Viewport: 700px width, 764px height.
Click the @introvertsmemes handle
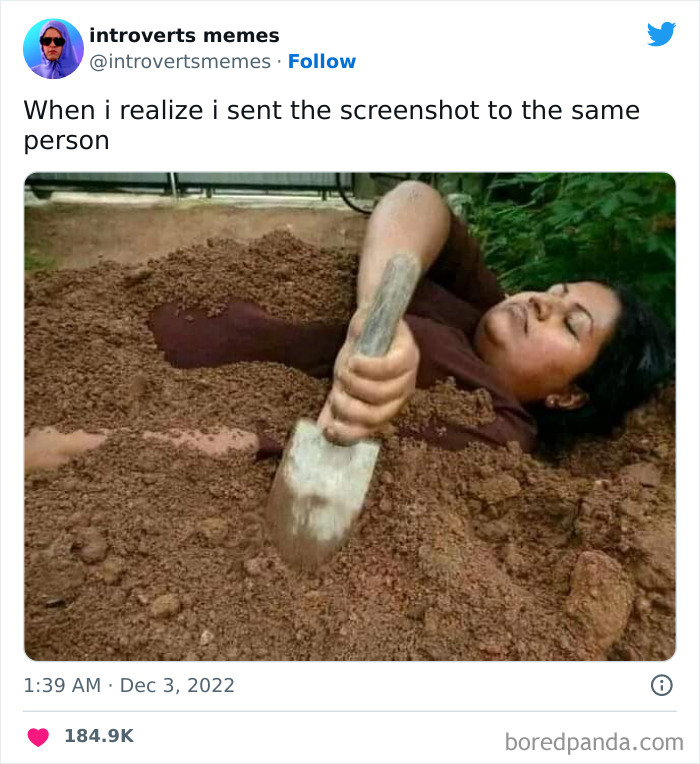point(180,62)
